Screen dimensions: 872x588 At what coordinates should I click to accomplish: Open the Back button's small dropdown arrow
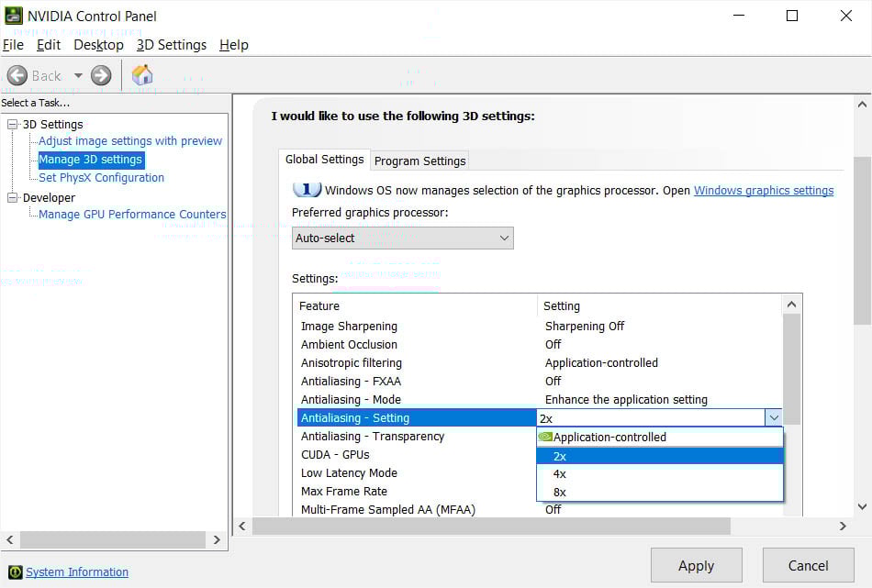(x=78, y=75)
